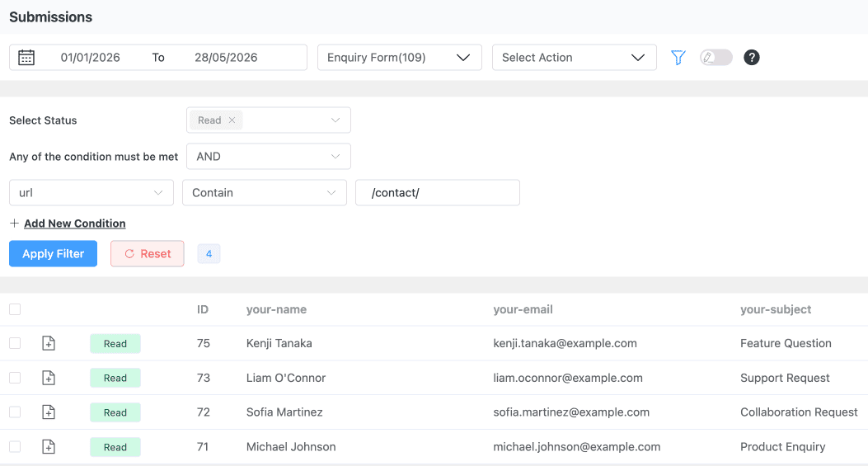Screen dimensions: 868x466
Task: Click the plus icon beside Add New Condition
Action: (14, 224)
